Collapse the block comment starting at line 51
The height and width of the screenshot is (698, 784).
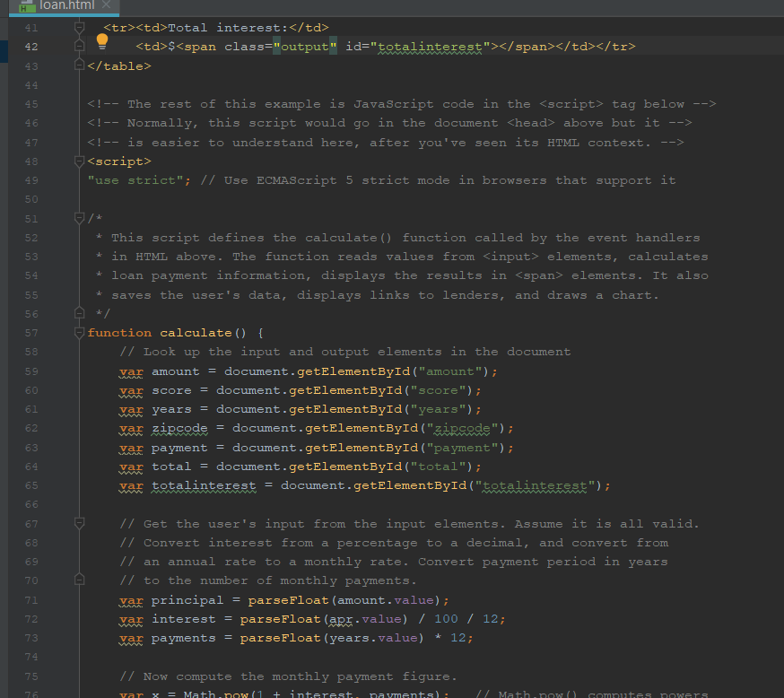coord(79,217)
